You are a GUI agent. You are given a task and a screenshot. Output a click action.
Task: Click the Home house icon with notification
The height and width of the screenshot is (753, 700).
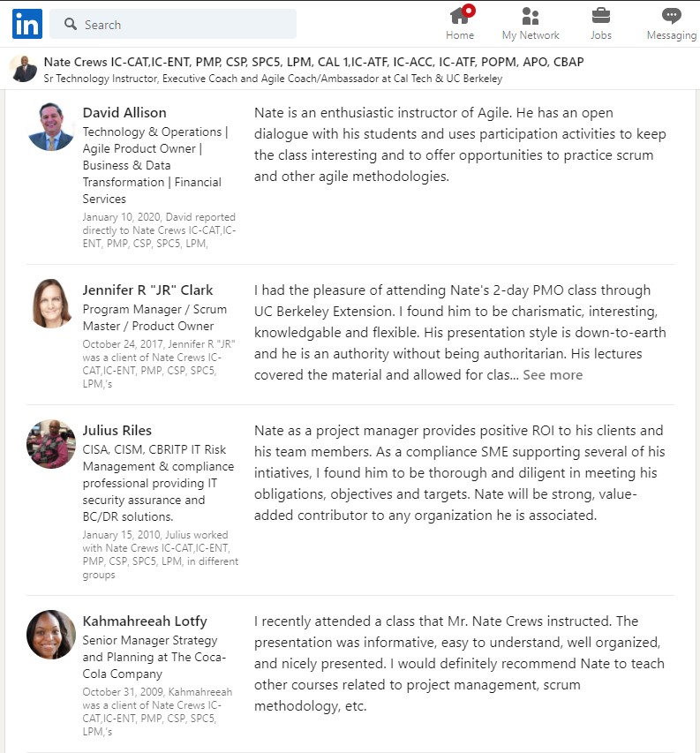462,15
